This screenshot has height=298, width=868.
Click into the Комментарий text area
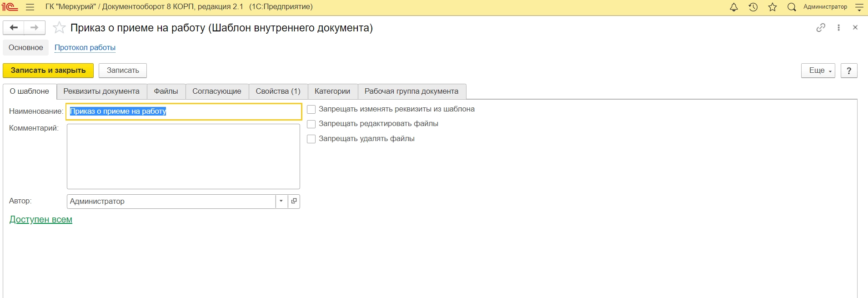click(183, 157)
